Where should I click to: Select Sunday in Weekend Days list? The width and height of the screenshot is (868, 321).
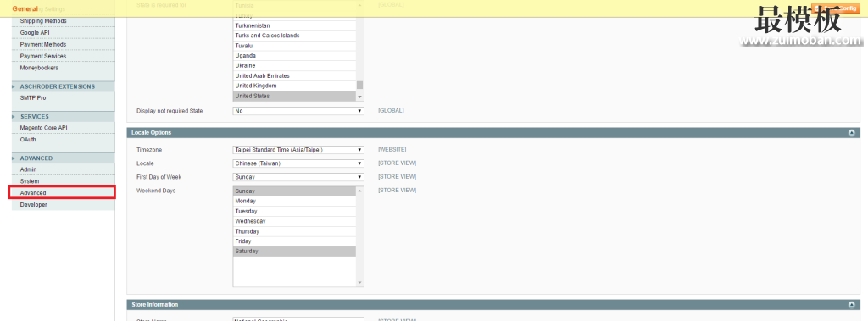pyautogui.click(x=294, y=191)
